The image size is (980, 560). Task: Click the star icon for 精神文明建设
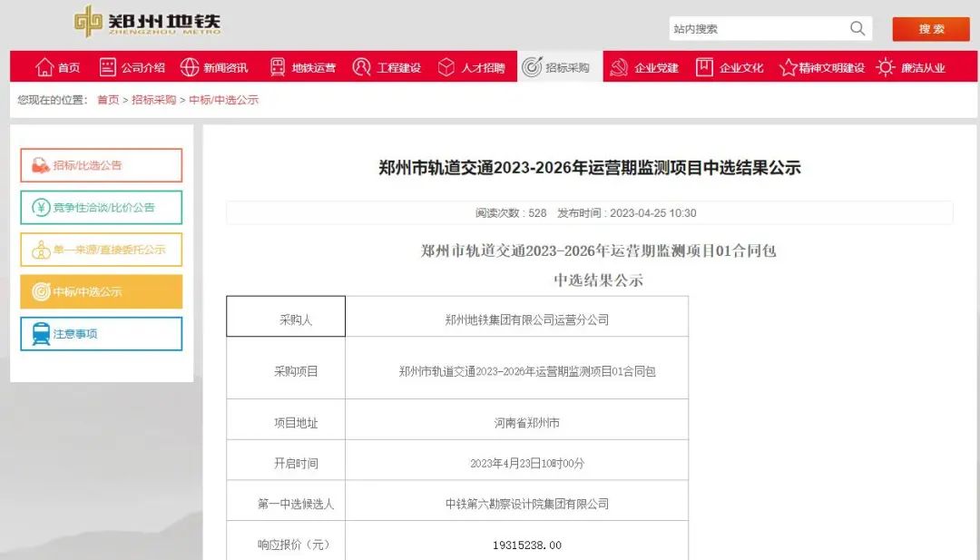[x=789, y=67]
